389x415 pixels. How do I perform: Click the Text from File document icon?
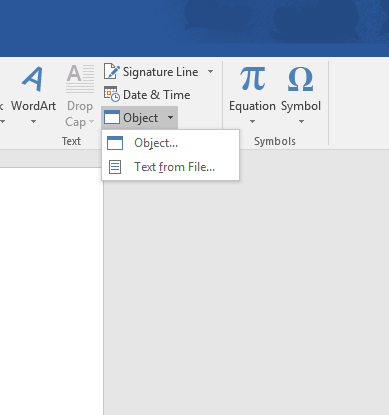point(115,167)
